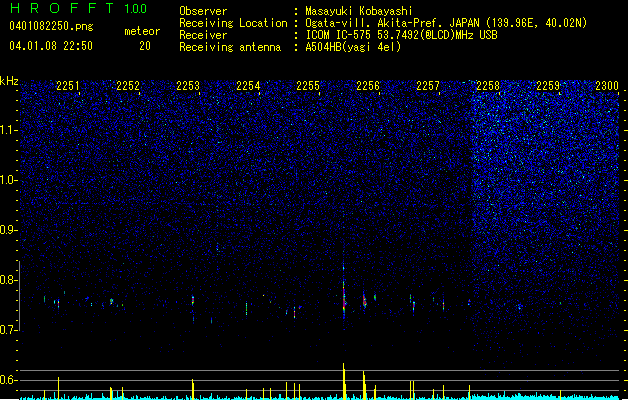Click the 'Receiving antenna' label
The image size is (629, 400).
point(230,47)
